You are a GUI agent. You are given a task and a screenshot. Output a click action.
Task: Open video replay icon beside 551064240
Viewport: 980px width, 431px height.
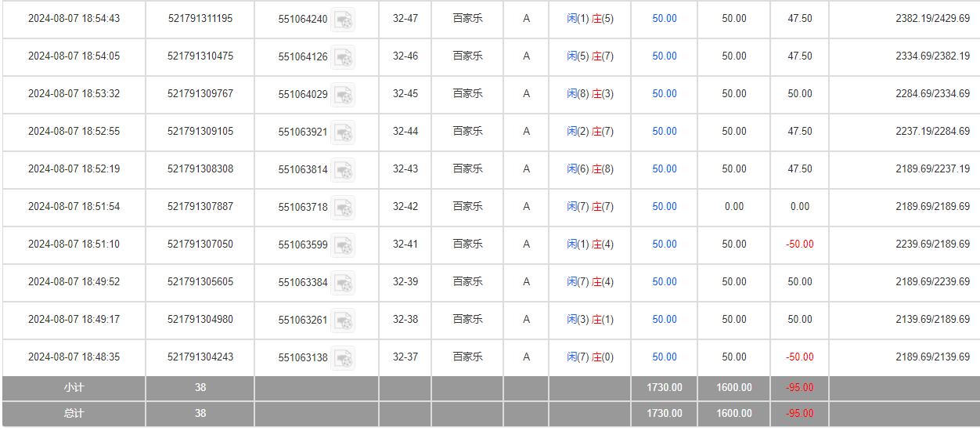(343, 20)
